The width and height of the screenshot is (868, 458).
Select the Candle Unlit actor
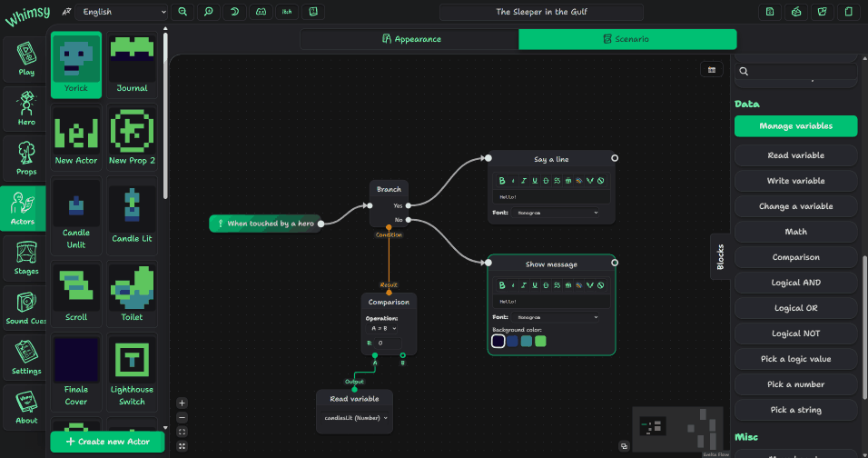tap(76, 215)
